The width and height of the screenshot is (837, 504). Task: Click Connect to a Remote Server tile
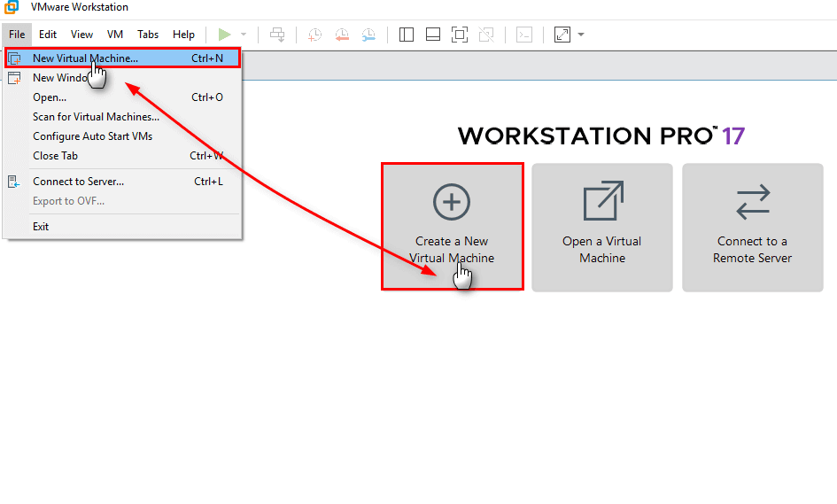[x=753, y=228]
